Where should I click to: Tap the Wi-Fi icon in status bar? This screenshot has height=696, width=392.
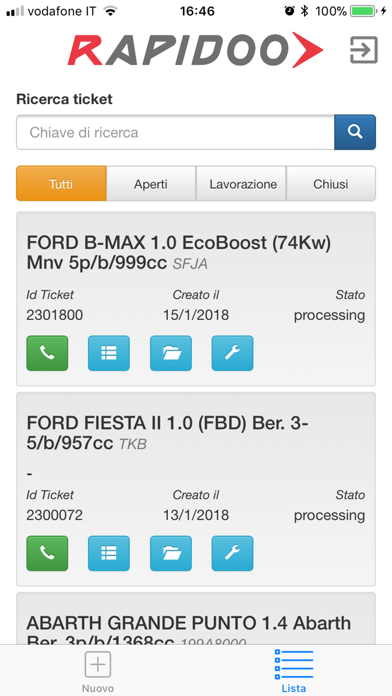[x=110, y=11]
